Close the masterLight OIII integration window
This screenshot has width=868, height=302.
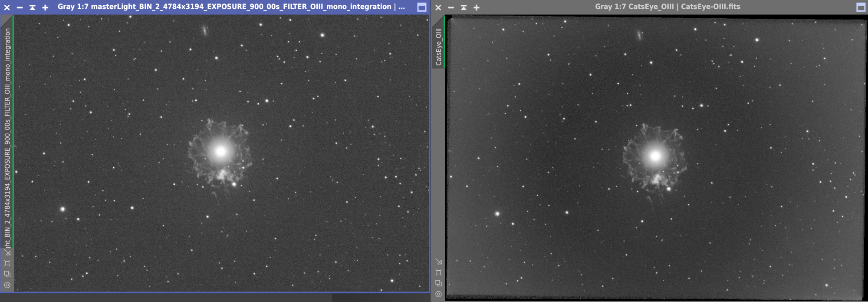click(7, 7)
